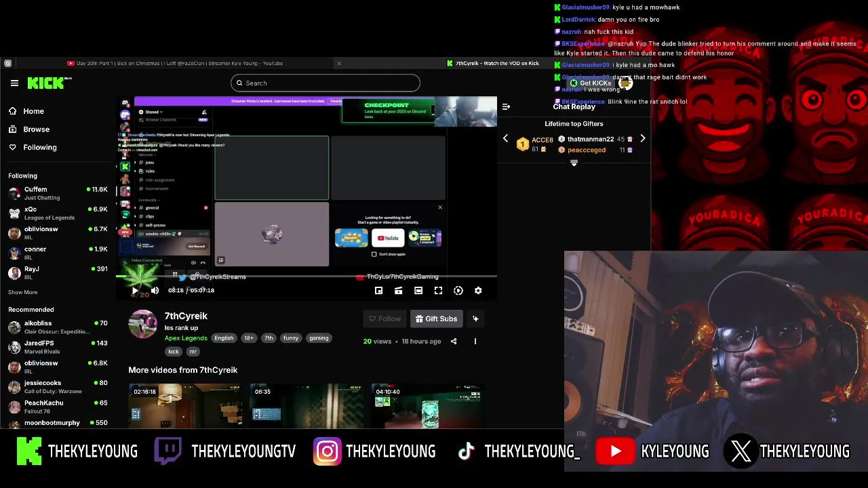Screen dimensions: 868x488
Task: Open PeachKachu recommended channel
Action: (x=58, y=407)
